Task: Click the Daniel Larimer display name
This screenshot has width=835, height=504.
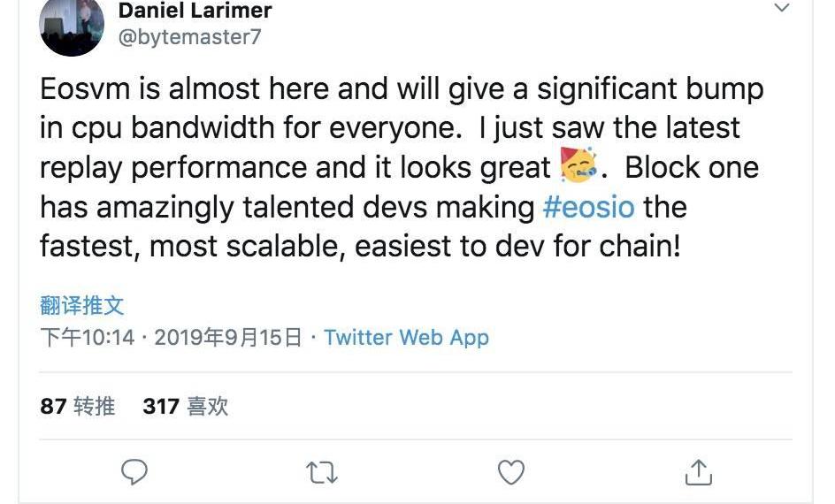Action: (x=195, y=11)
